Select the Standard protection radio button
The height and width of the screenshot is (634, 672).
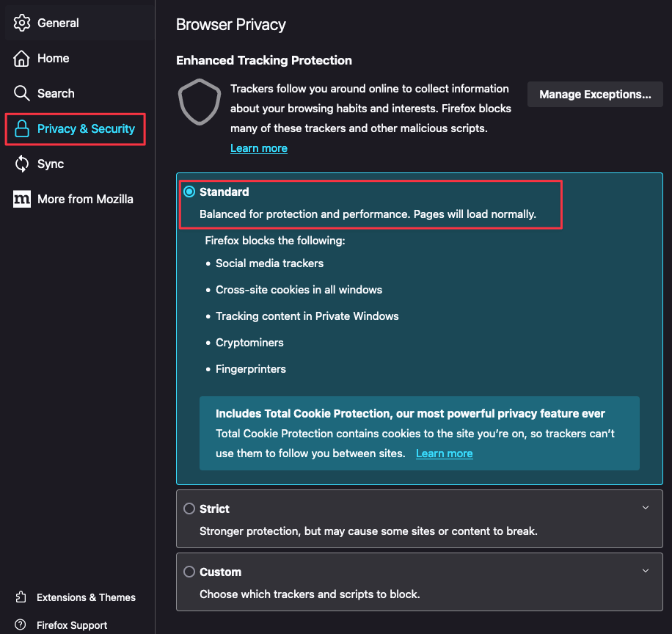coord(189,192)
